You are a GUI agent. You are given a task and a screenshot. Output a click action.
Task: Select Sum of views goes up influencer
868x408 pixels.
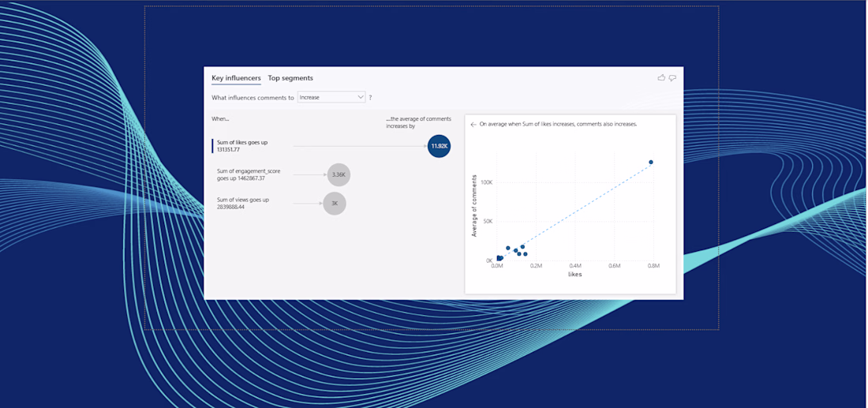pos(243,203)
